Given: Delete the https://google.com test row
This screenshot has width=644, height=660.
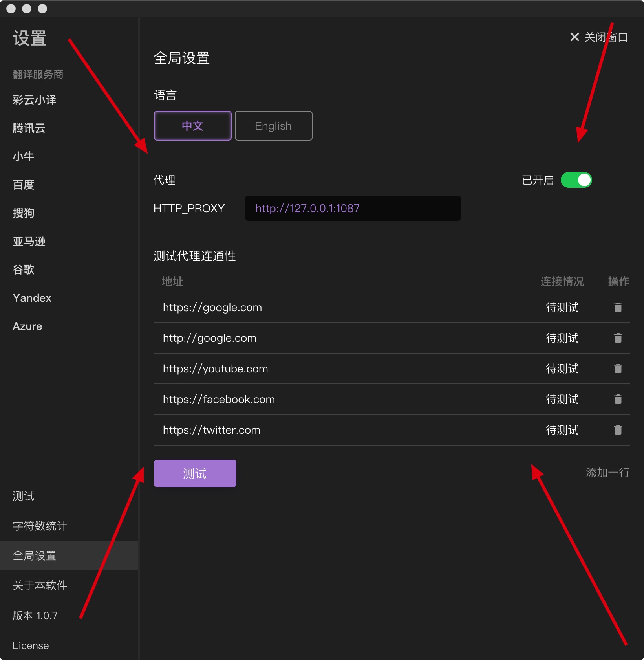Looking at the screenshot, I should (618, 307).
